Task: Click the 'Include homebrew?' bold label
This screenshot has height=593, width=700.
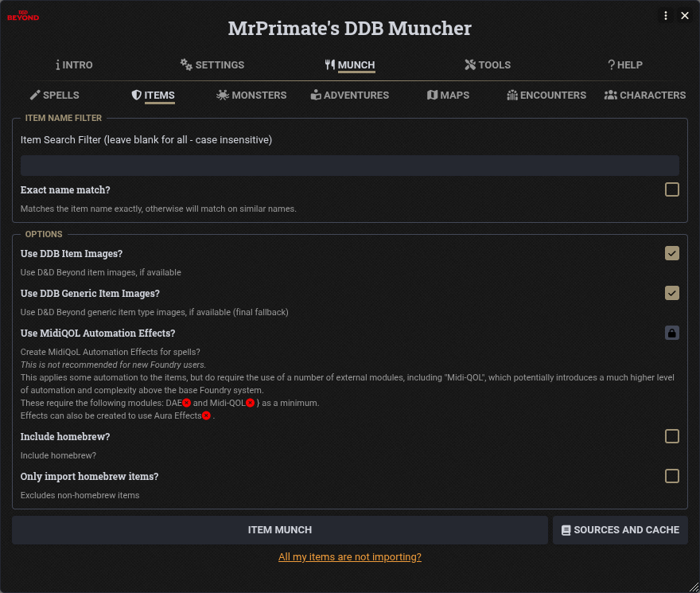Action: point(65,437)
